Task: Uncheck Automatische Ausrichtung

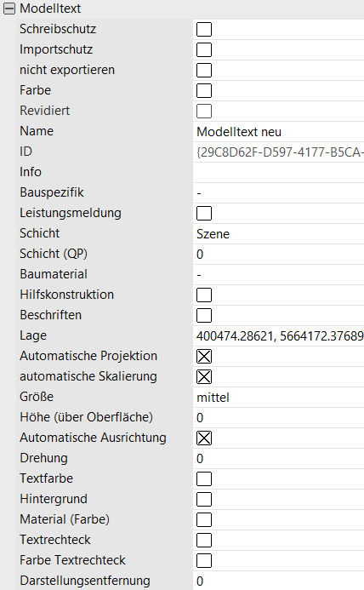Action: coord(204,438)
